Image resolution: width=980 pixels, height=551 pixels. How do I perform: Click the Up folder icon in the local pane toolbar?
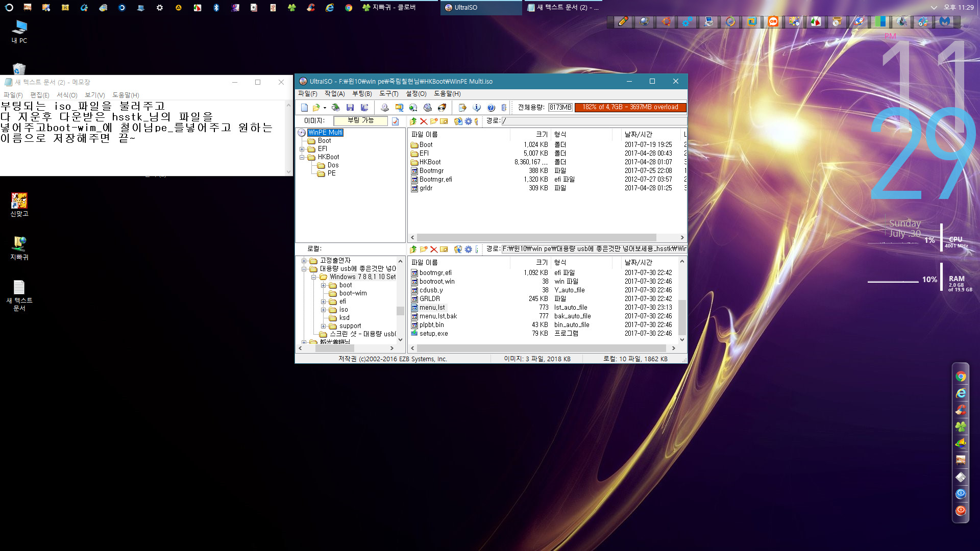pos(413,249)
